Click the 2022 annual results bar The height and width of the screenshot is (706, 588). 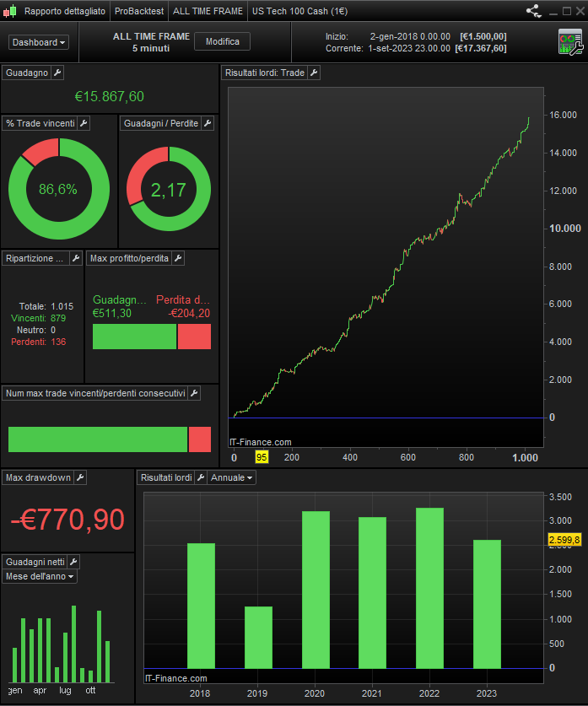tap(429, 588)
